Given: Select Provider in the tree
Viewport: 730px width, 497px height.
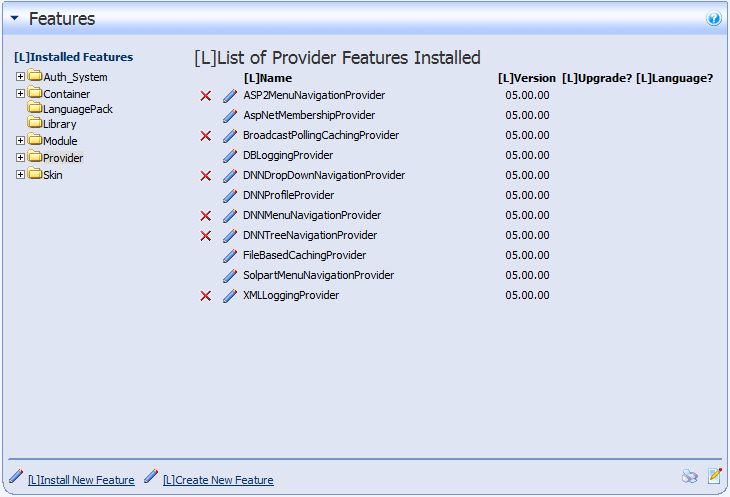Looking at the screenshot, I should (x=63, y=158).
